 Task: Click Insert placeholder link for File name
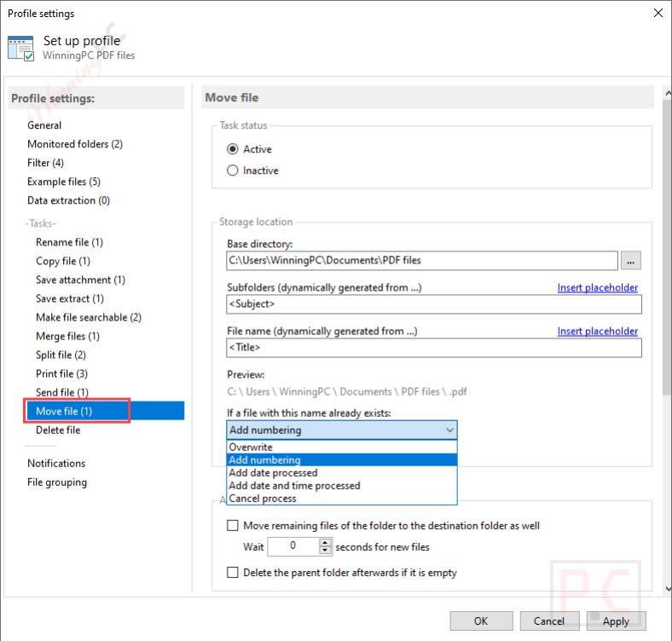point(598,332)
